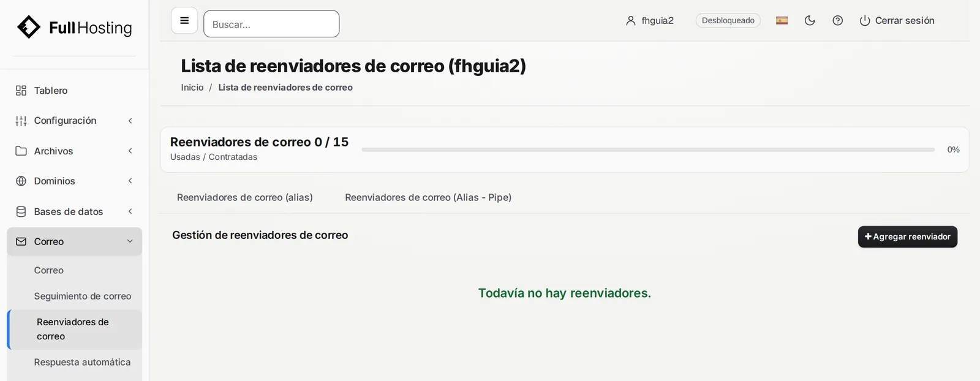Click the FullHosting logo
This screenshot has width=980, height=381.
[75, 28]
